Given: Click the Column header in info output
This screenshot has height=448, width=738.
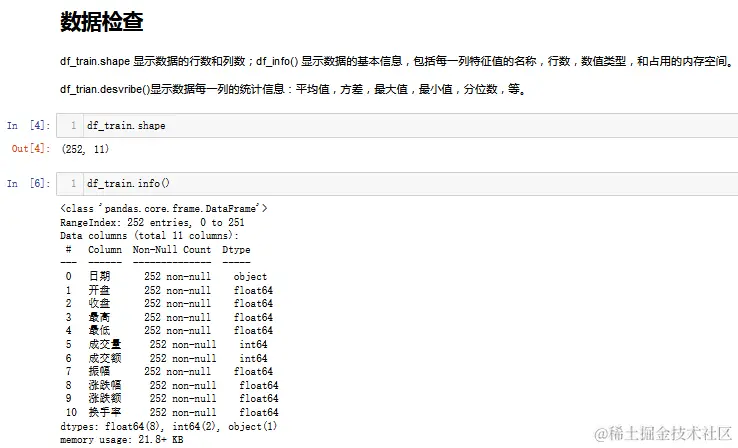Looking at the screenshot, I should [x=105, y=250].
